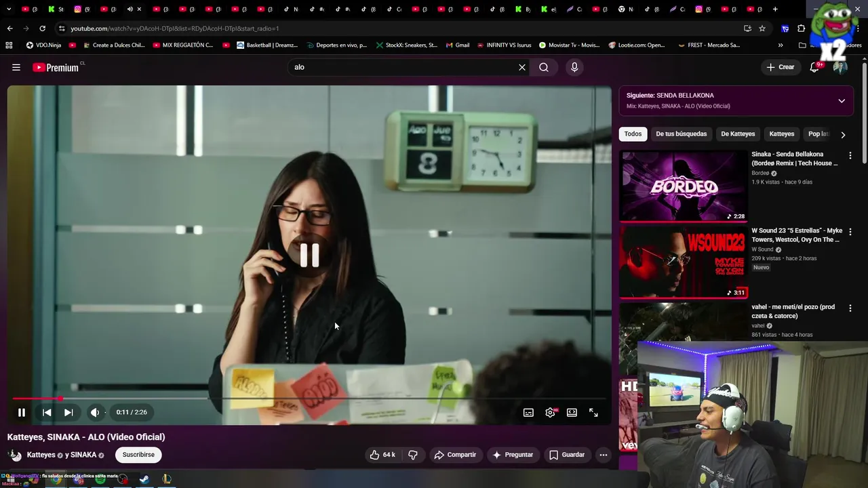868x488 pixels.
Task: Open the StockX Sneakers bookmark
Action: pos(407,45)
